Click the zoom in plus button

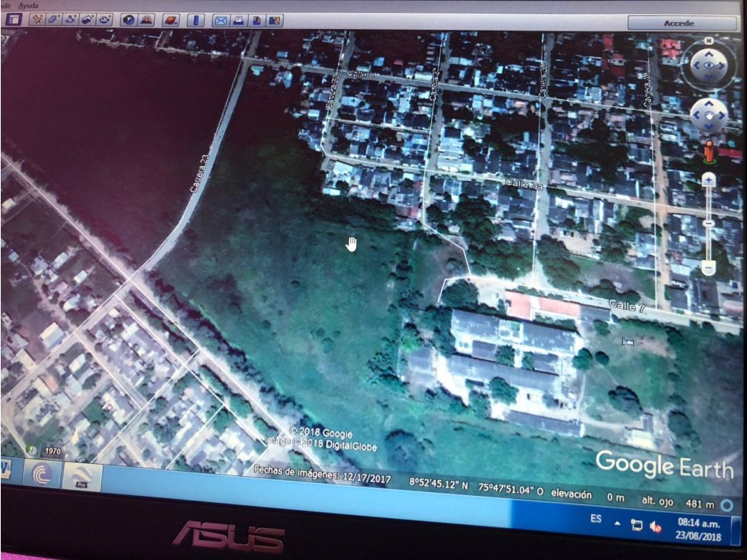click(708, 180)
